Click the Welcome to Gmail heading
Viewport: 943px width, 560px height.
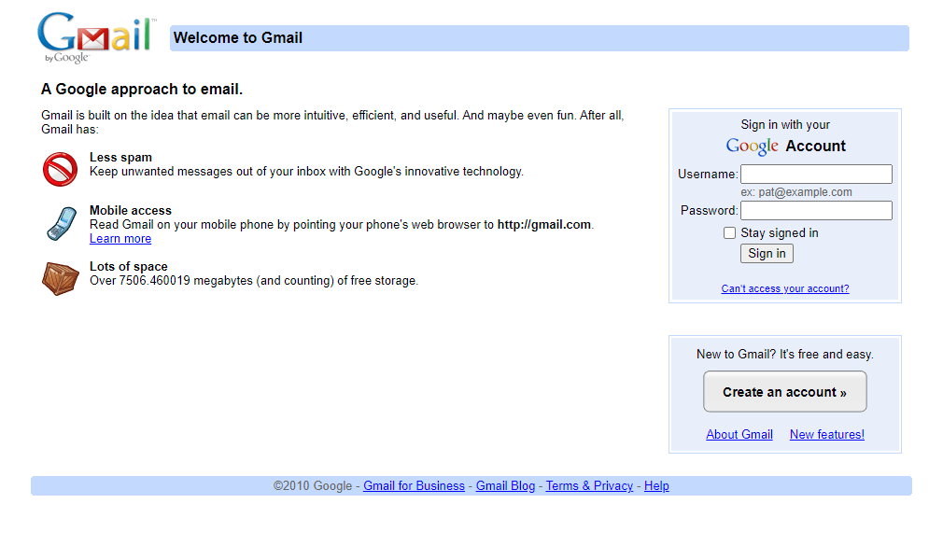tap(238, 38)
